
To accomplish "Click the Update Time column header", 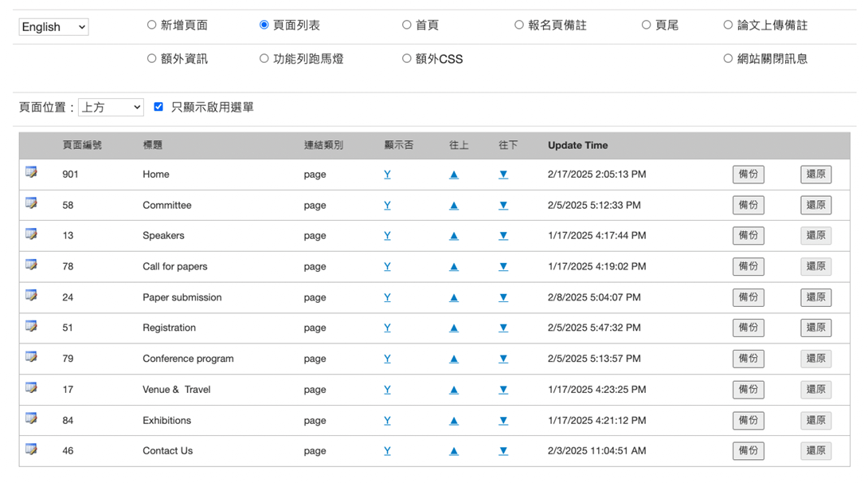I will [x=577, y=145].
